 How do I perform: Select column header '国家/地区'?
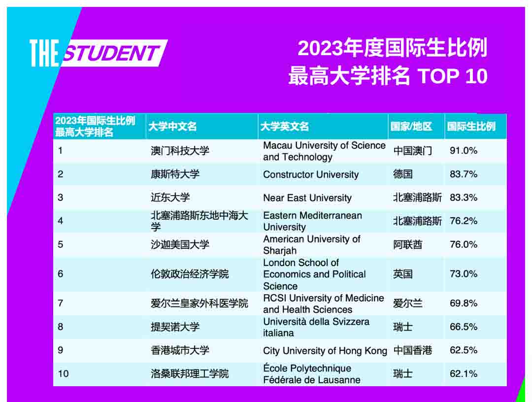[411, 127]
